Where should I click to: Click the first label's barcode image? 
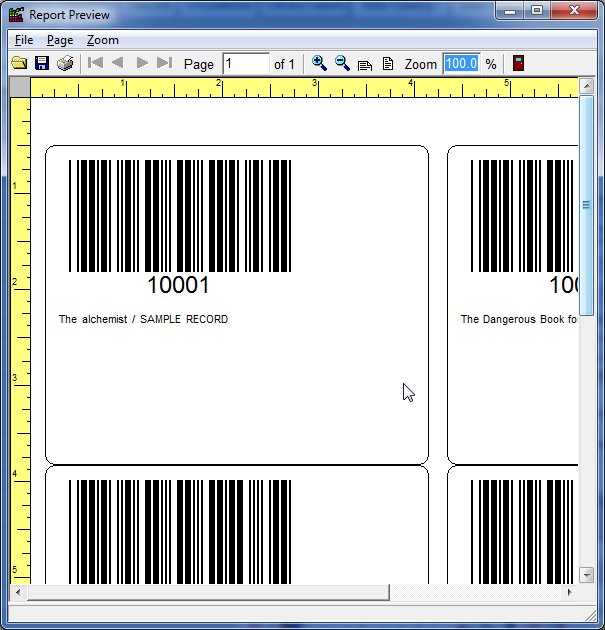pyautogui.click(x=180, y=216)
